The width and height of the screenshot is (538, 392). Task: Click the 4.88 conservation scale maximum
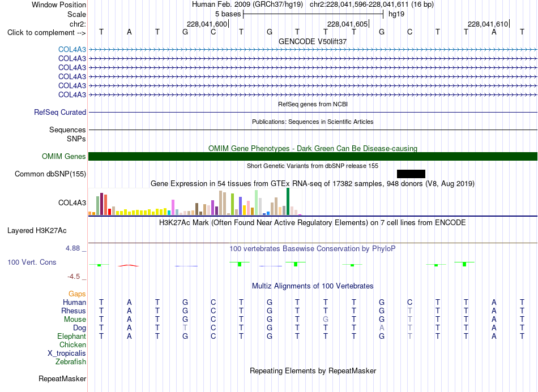click(72, 248)
